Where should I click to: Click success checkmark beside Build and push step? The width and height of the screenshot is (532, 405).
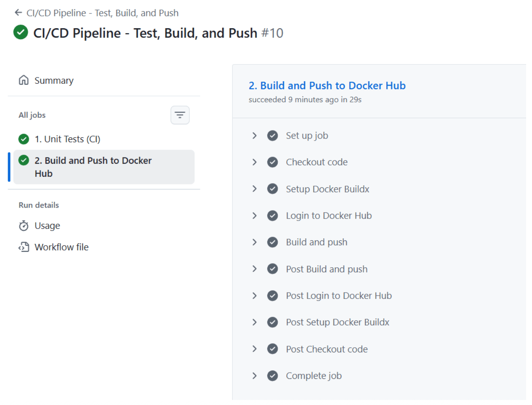[272, 242]
